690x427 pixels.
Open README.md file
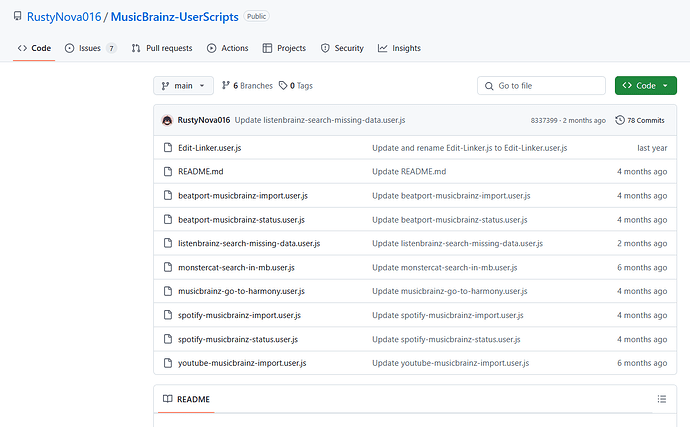(201, 172)
